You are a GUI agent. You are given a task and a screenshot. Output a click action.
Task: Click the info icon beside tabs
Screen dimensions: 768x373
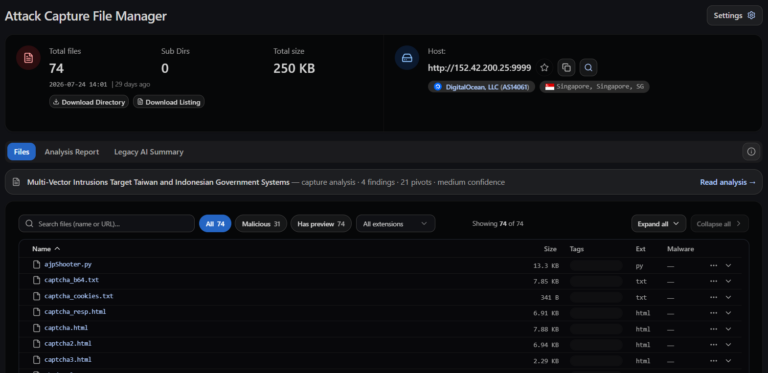click(751, 152)
